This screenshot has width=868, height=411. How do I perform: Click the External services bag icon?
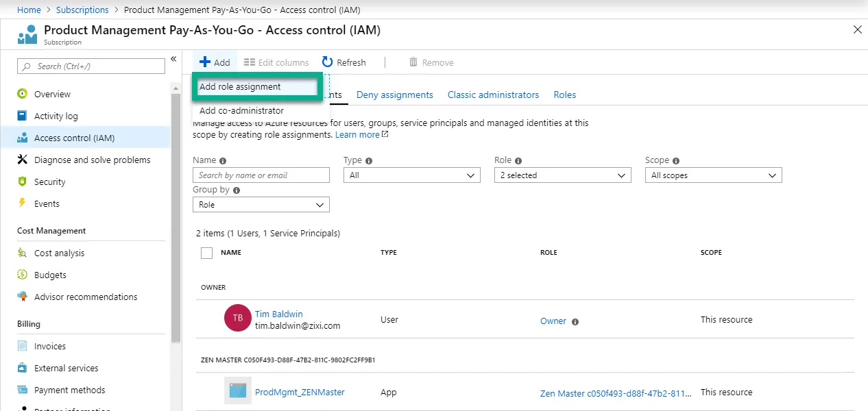coord(23,368)
